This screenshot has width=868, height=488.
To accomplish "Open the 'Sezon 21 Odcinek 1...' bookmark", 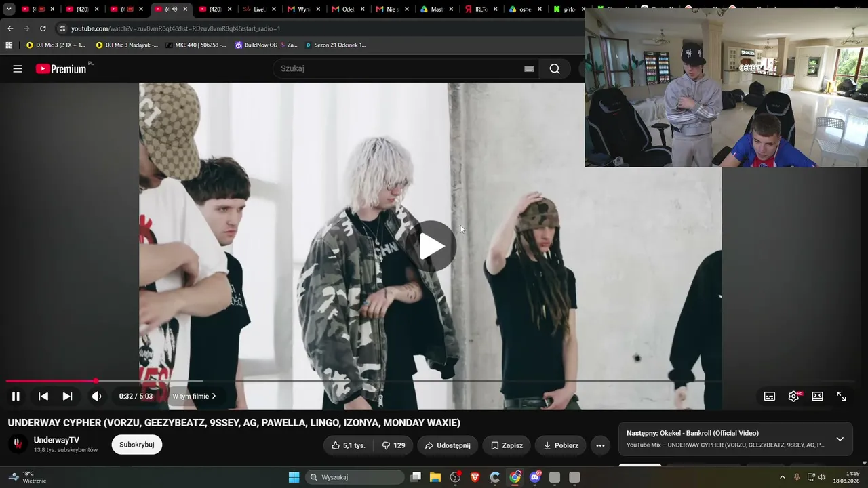I will tap(336, 45).
